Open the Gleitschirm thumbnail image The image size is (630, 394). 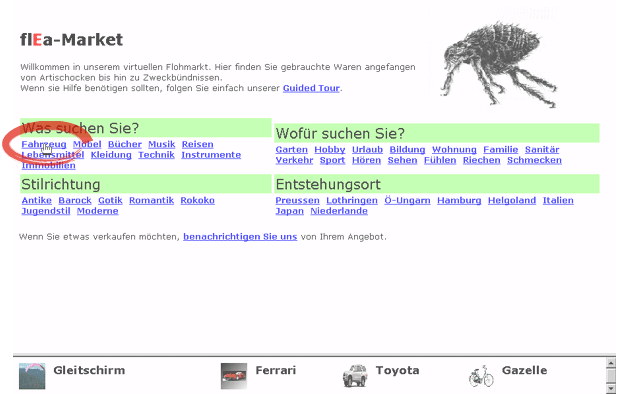(x=32, y=376)
